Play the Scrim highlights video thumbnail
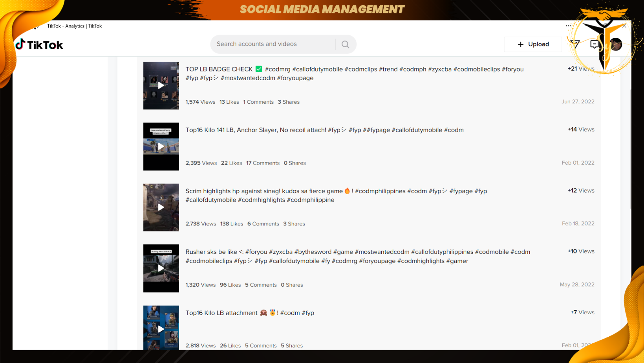644x363 pixels. [161, 207]
